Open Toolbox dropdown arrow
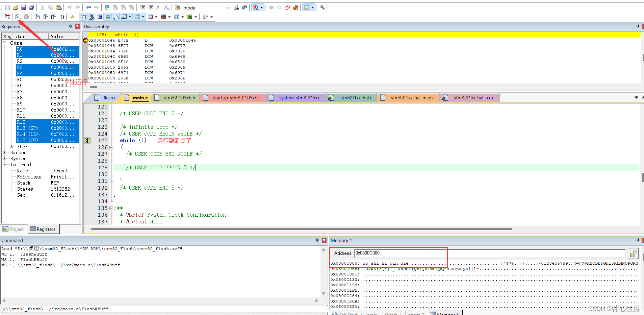 (x=212, y=17)
